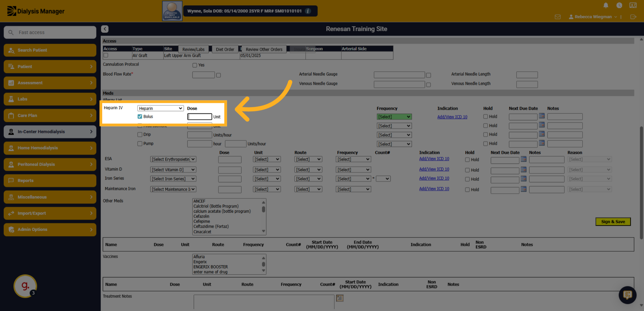Image resolution: width=644 pixels, height=311 pixels.
Task: Open the chat support bubble icon
Action: [x=627, y=295]
